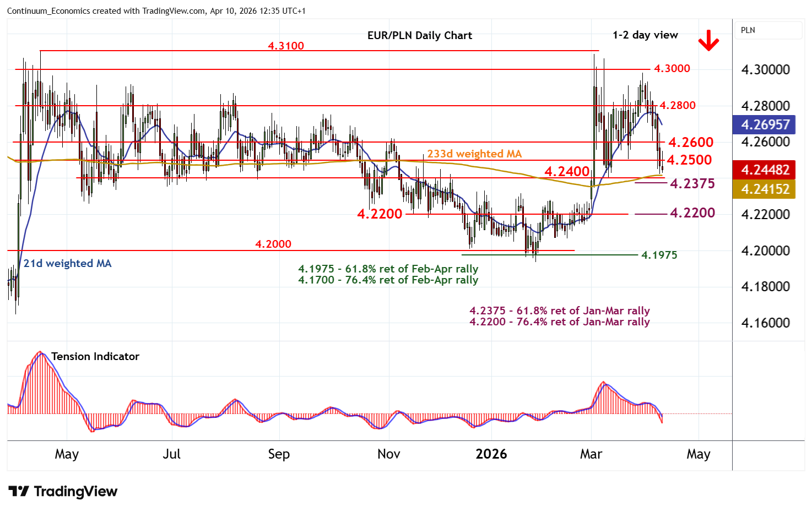Click the red downward trend arrow
Screen dimensions: 812x512
click(708, 42)
